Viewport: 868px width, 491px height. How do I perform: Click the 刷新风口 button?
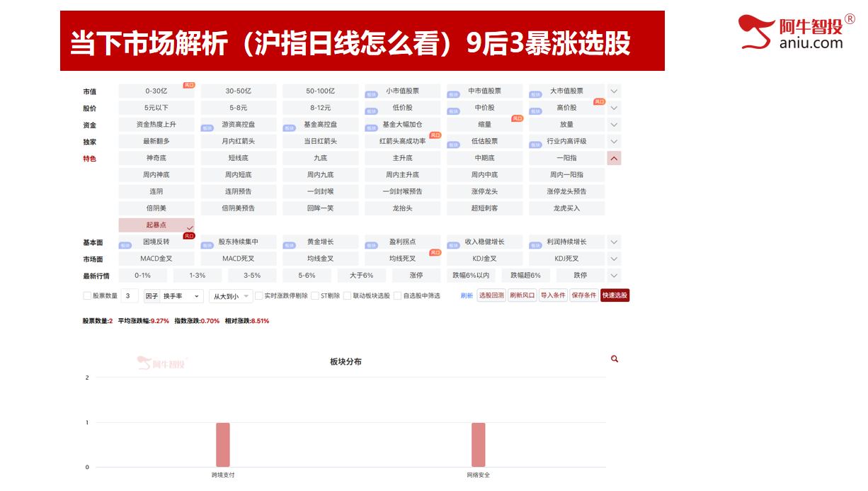pyautogui.click(x=522, y=295)
